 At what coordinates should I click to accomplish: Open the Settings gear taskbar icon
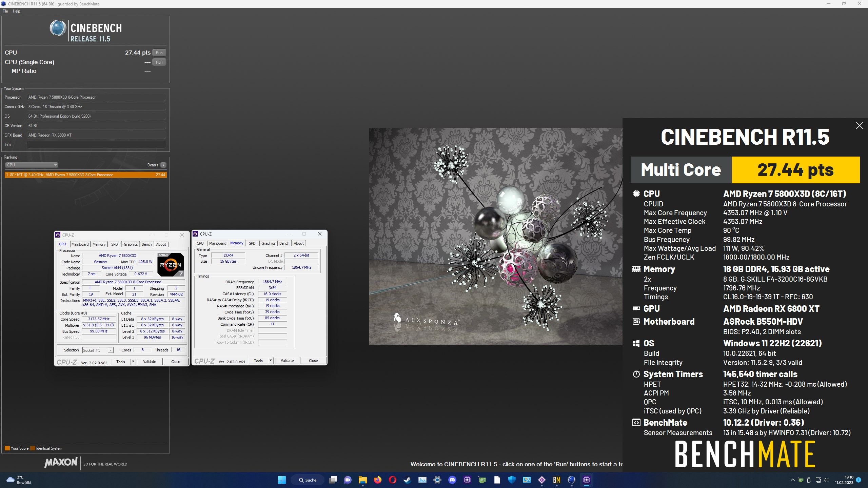pos(437,480)
